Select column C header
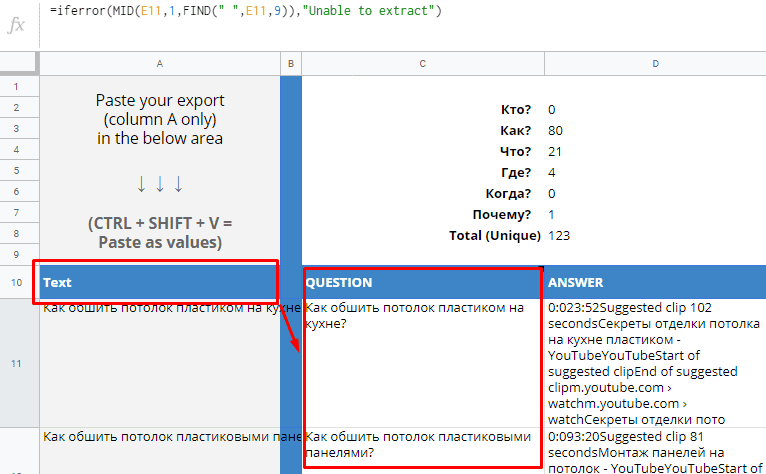This screenshot has height=474, width=766. [x=423, y=64]
